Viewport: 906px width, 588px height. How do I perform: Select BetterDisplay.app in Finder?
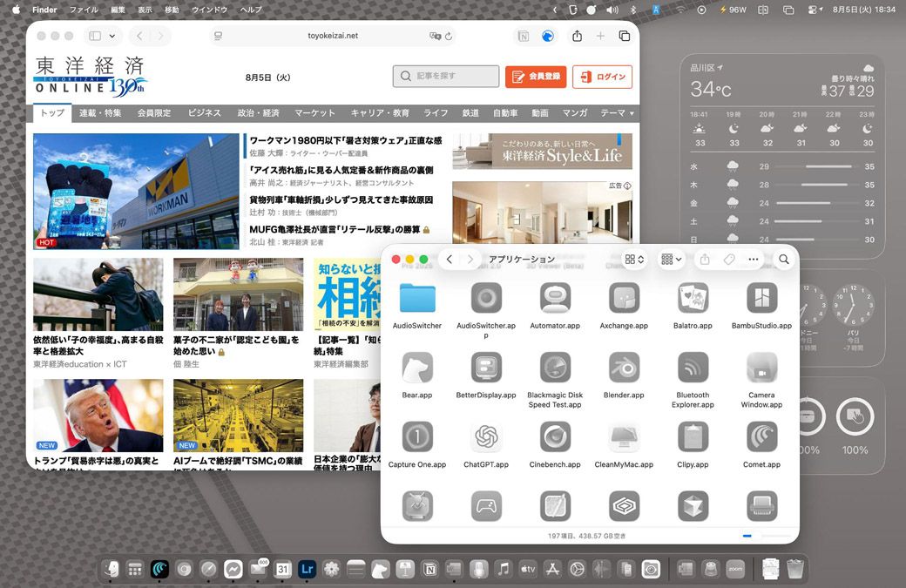[486, 368]
